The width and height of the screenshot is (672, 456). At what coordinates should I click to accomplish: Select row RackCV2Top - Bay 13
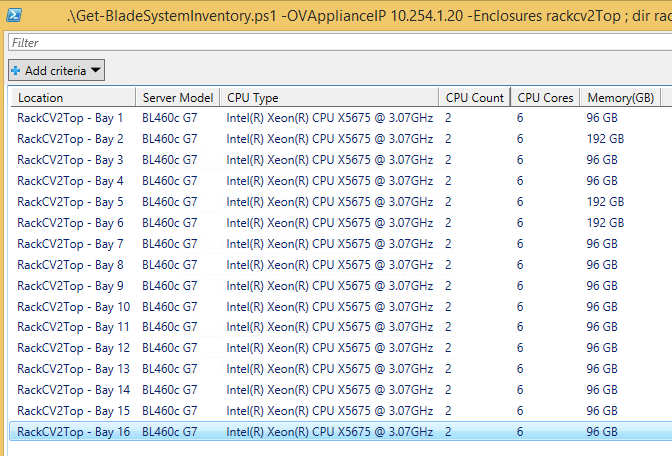click(341, 369)
